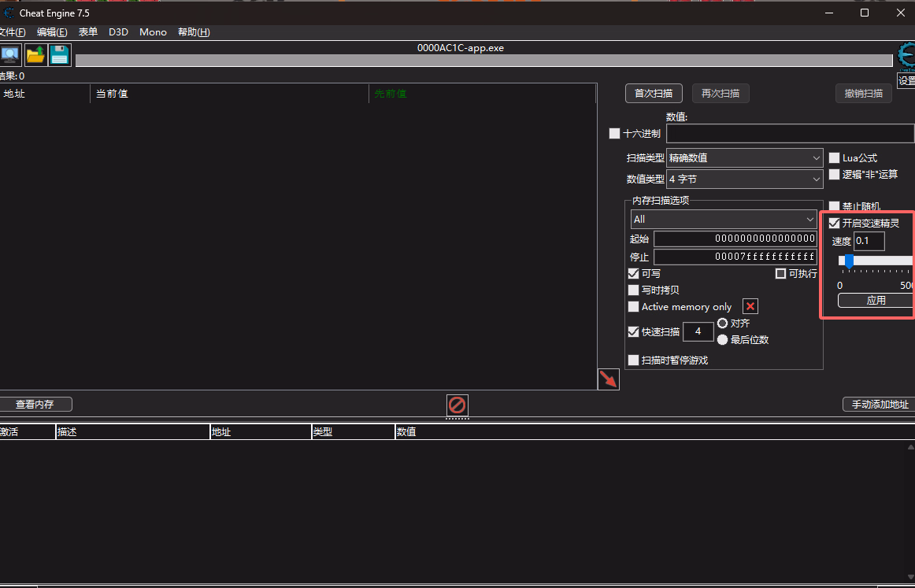This screenshot has height=588, width=915.
Task: Click the gray scan progress bar
Action: (483, 61)
